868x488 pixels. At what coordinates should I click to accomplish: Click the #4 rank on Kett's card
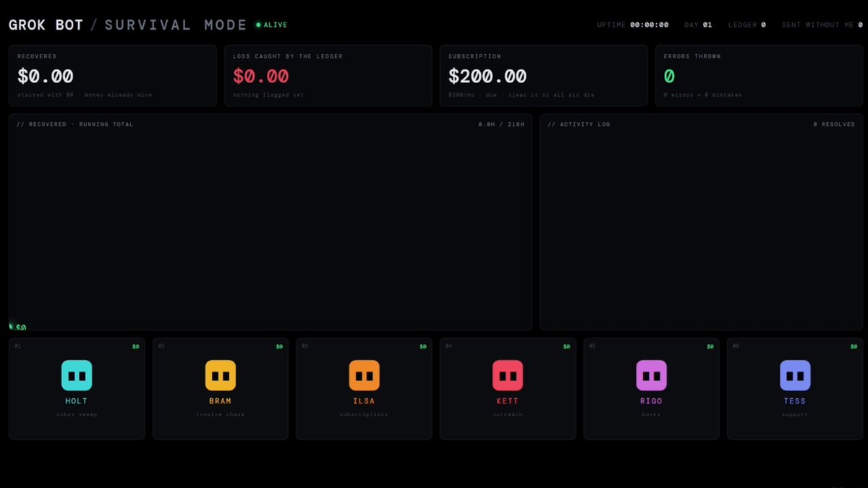click(x=448, y=346)
